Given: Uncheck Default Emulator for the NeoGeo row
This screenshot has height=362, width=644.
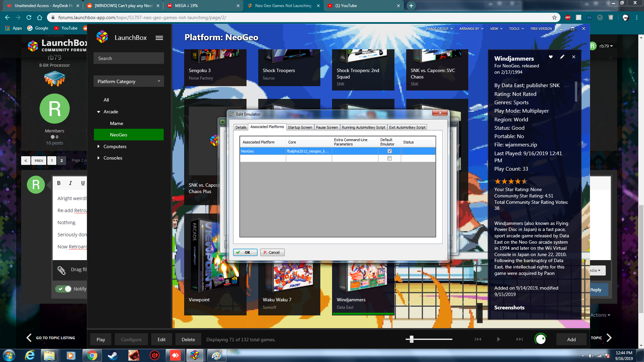Looking at the screenshot, I should pyautogui.click(x=389, y=151).
